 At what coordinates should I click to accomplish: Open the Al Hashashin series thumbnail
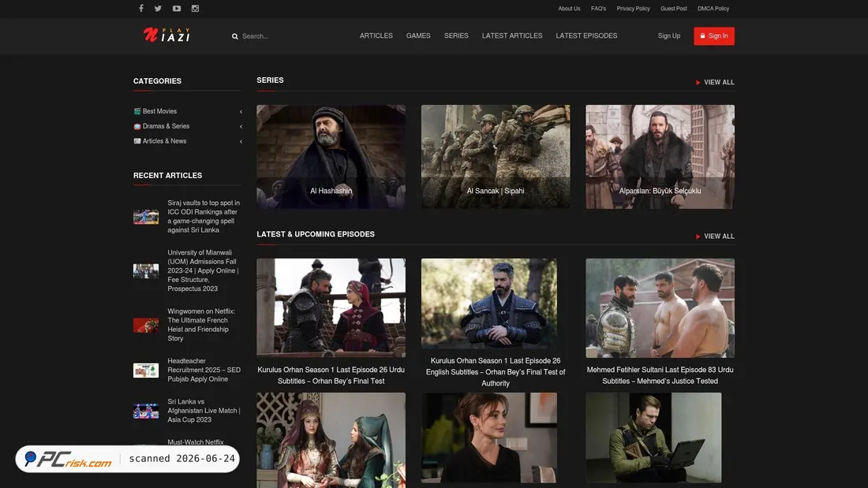pos(331,157)
